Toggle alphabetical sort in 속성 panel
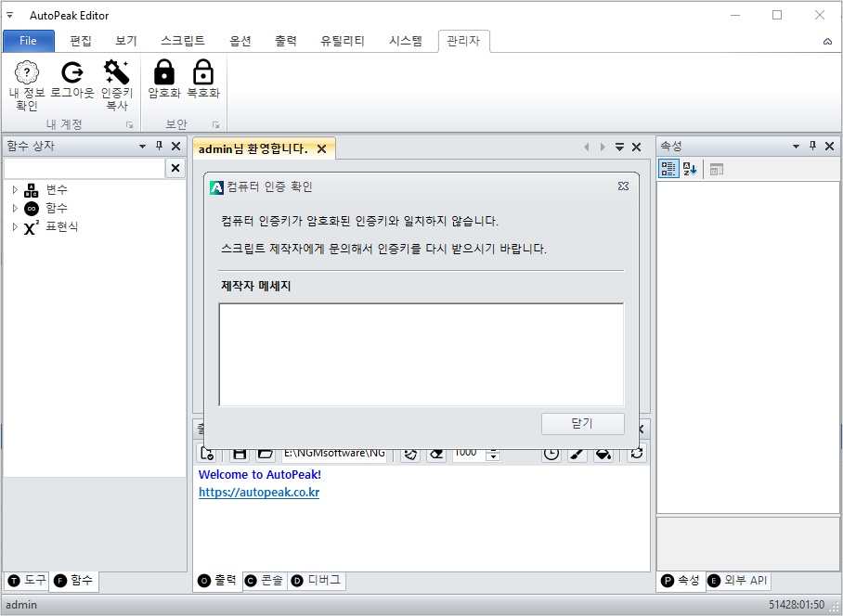 click(690, 169)
